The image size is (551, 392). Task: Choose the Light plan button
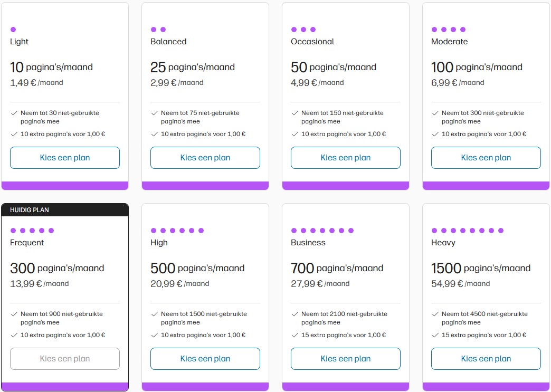[x=65, y=158]
